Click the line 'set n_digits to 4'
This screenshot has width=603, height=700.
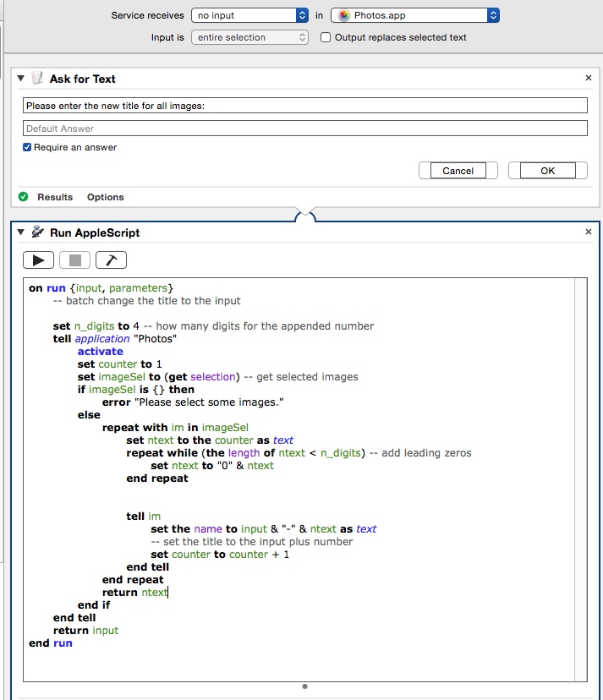[213, 326]
